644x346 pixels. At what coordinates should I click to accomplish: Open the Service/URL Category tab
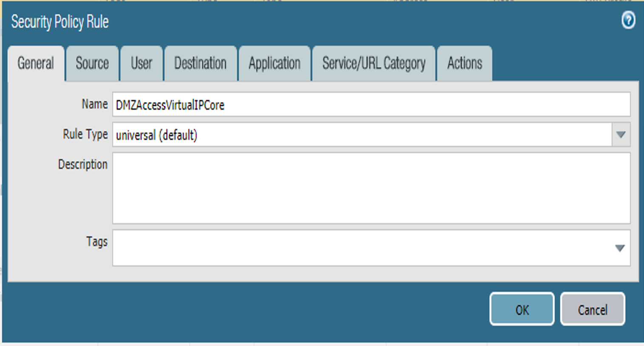tap(373, 63)
